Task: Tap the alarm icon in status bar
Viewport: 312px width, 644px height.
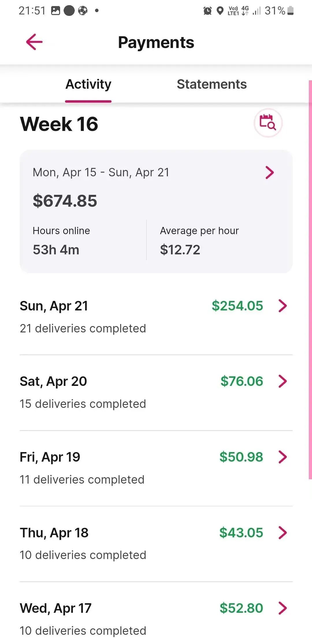Action: point(207,11)
